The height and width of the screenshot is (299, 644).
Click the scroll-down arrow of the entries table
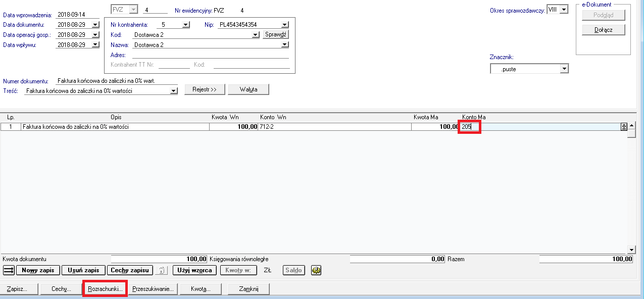coord(631,250)
